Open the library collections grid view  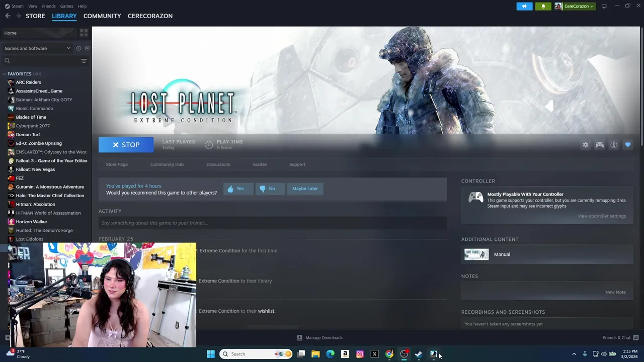[x=84, y=33]
